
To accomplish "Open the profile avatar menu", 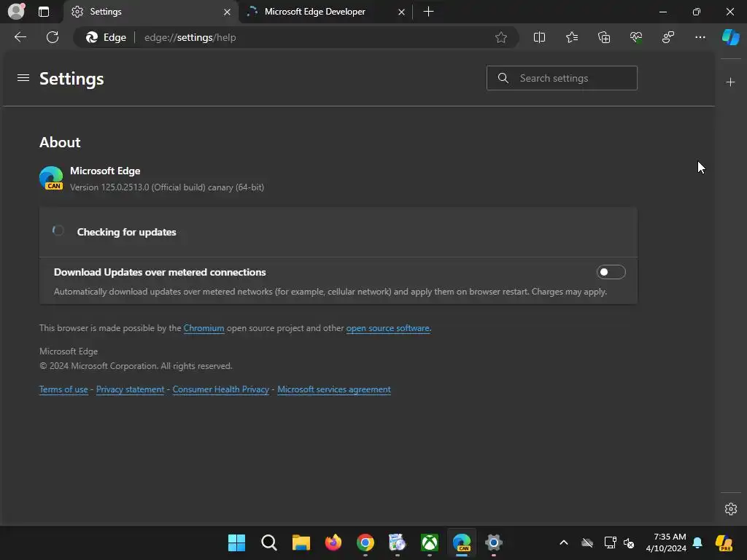I will click(x=16, y=12).
